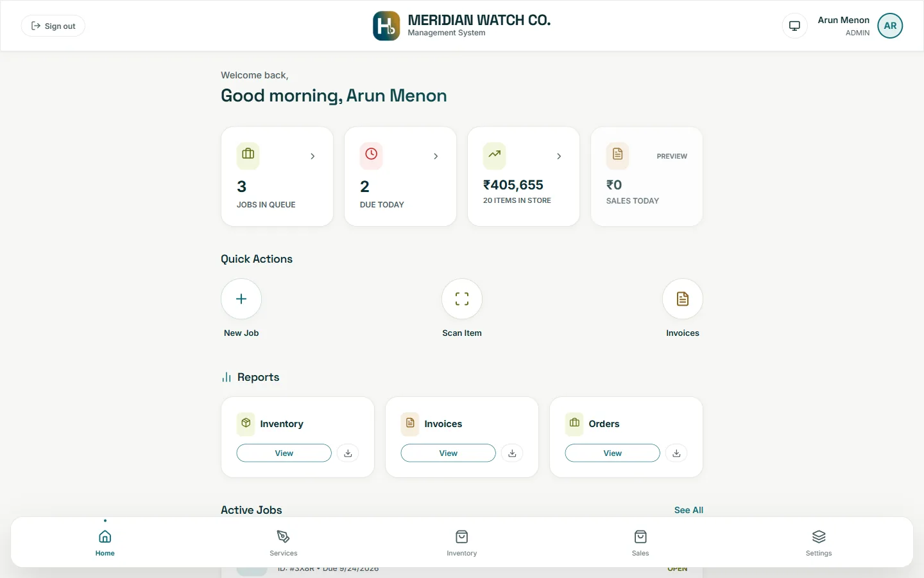
Task: Download the Inventory report
Action: click(x=348, y=453)
